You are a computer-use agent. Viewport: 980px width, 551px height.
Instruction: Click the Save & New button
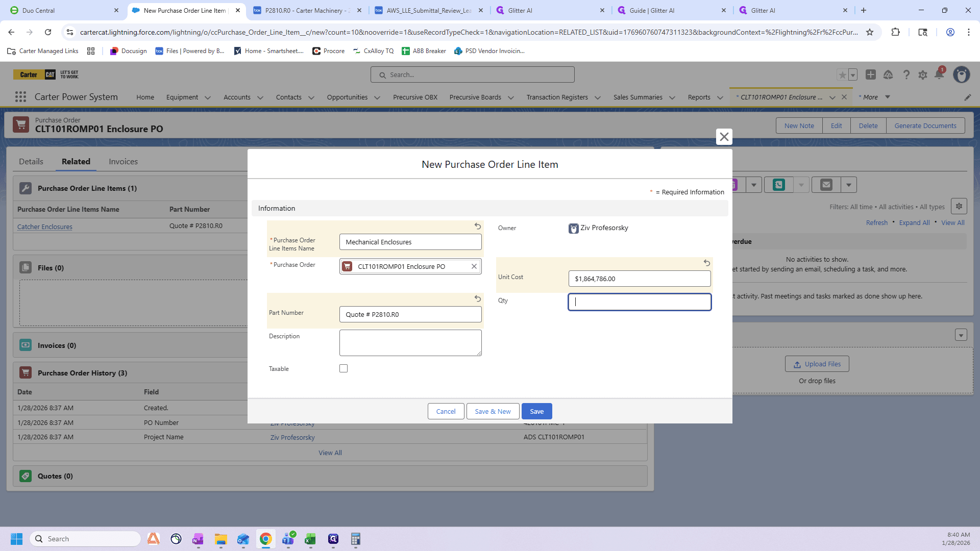pyautogui.click(x=493, y=411)
